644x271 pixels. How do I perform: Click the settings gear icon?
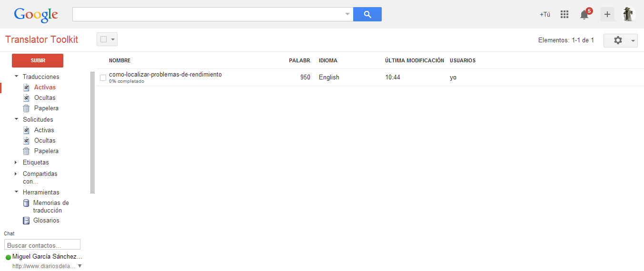tap(618, 40)
